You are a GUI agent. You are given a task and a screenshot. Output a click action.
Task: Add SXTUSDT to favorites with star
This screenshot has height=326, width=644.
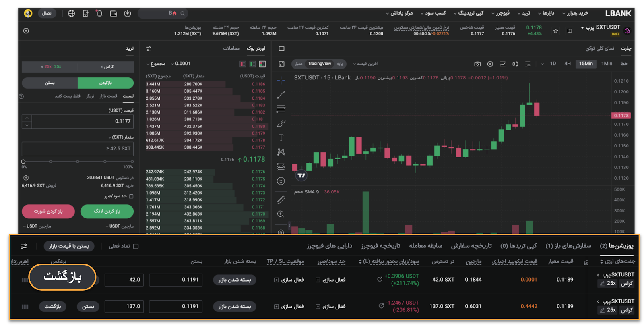(x=555, y=31)
